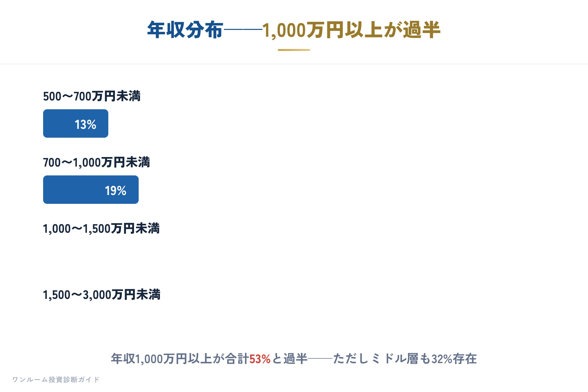Click the 19% value text
Viewport: 588px width, 392px height.
click(115, 191)
